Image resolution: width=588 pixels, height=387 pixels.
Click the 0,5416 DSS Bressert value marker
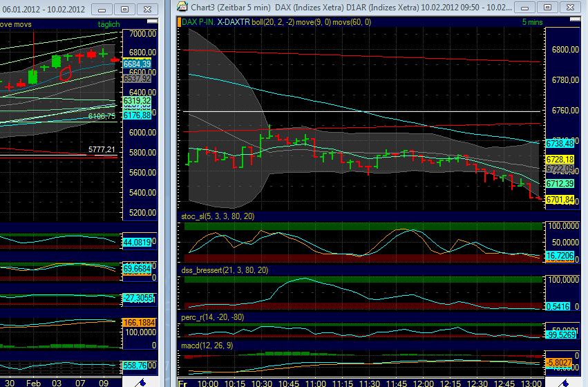click(x=558, y=306)
